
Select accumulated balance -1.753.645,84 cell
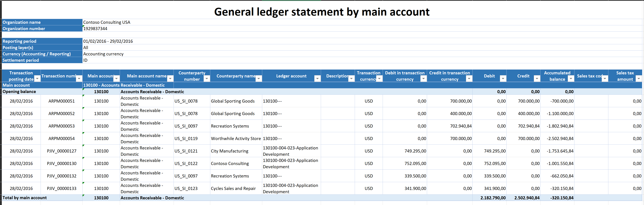coord(557,151)
